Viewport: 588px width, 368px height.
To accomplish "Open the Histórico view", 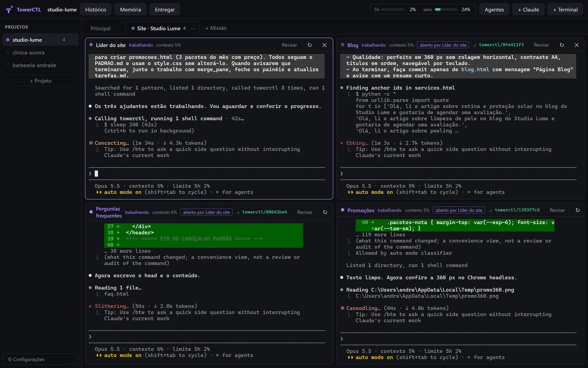I will pos(96,9).
